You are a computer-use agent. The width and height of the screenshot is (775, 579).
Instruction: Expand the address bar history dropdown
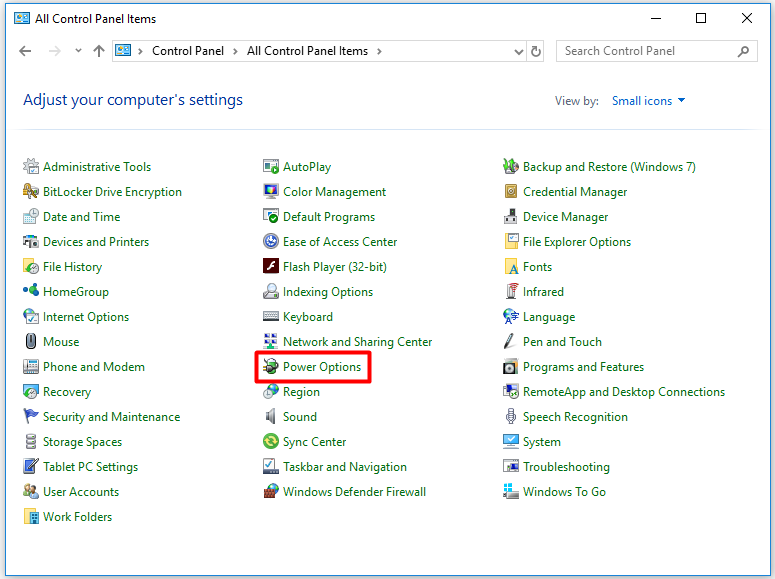(x=518, y=51)
